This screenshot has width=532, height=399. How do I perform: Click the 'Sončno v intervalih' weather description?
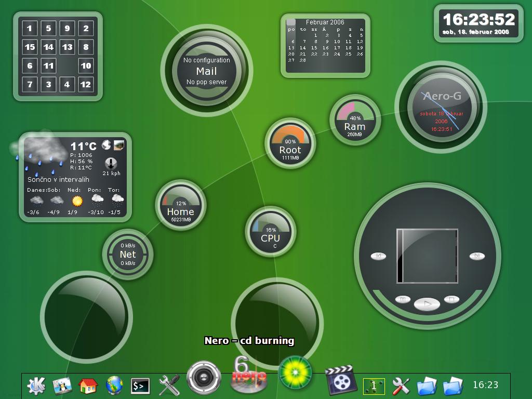[58, 179]
